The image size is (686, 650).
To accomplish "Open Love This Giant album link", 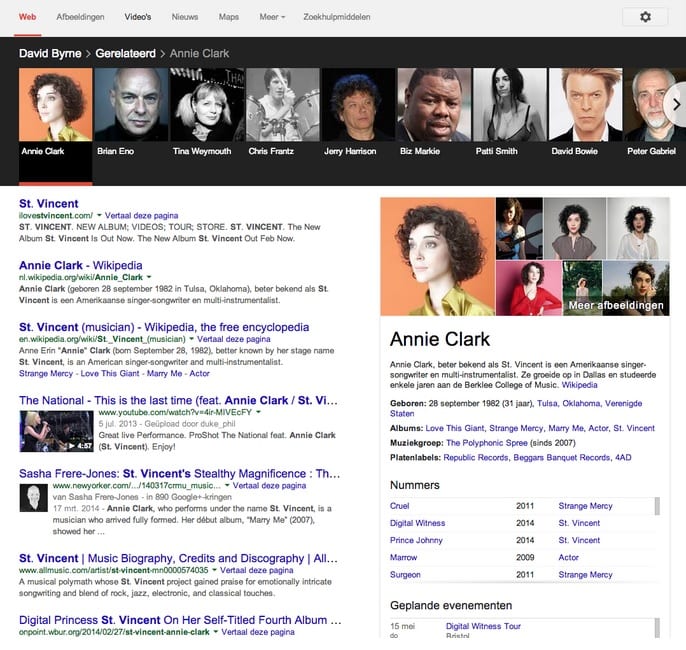I will click(455, 428).
